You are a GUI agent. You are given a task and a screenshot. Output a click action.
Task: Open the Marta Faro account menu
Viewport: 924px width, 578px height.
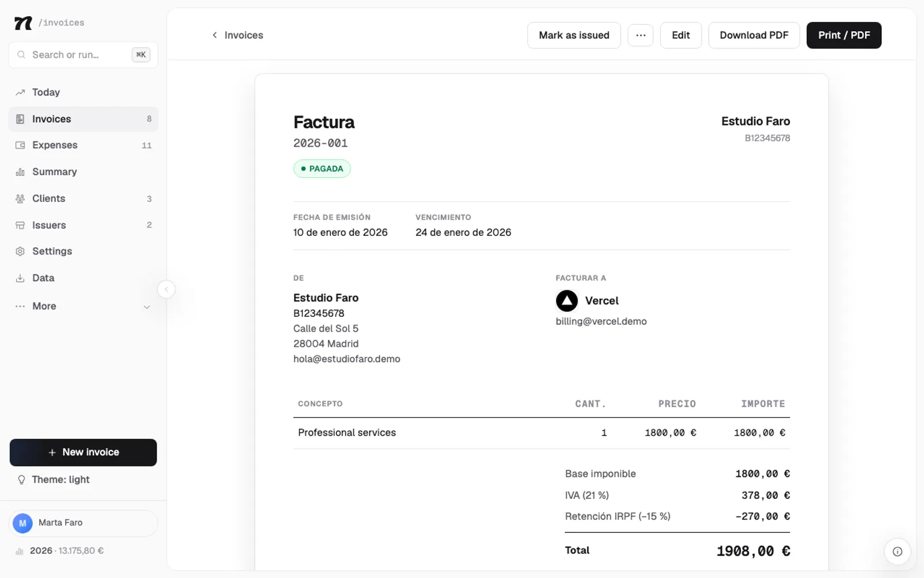[83, 523]
